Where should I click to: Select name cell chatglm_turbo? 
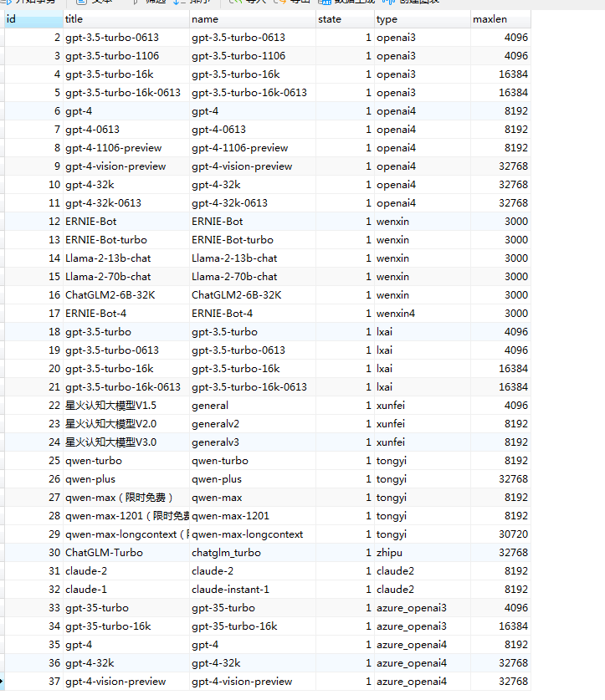(x=253, y=552)
